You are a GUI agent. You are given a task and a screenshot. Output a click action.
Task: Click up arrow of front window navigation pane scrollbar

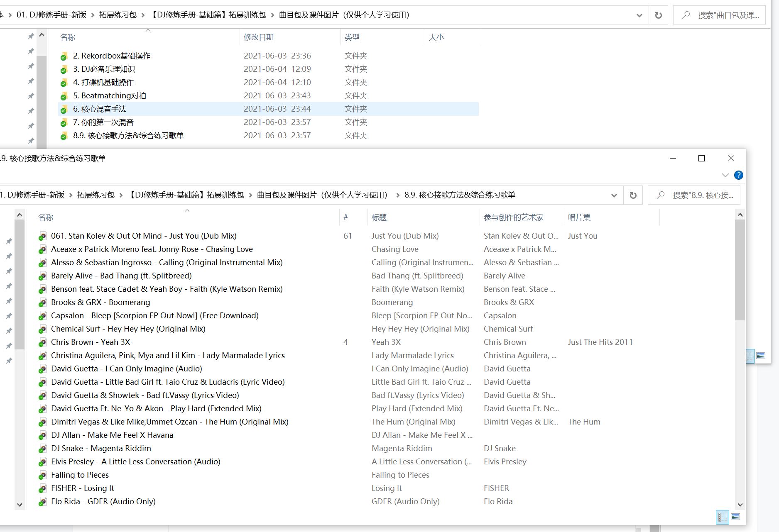20,215
